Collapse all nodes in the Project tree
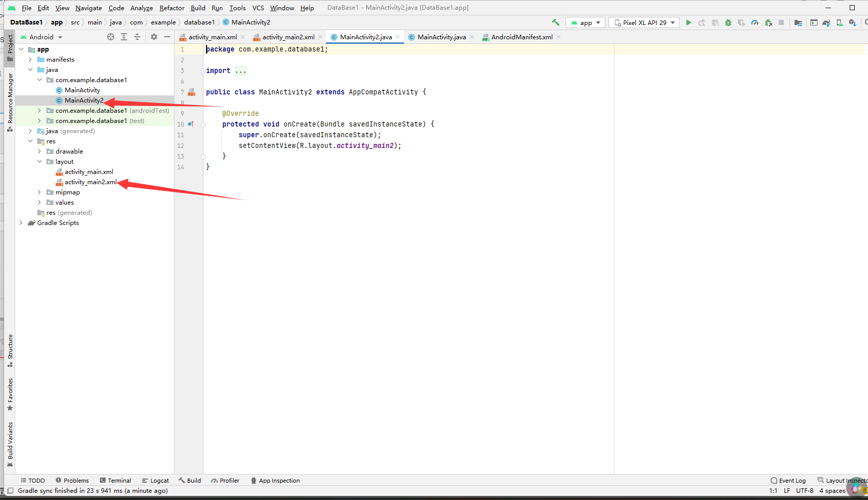The width and height of the screenshot is (868, 500). click(x=137, y=37)
